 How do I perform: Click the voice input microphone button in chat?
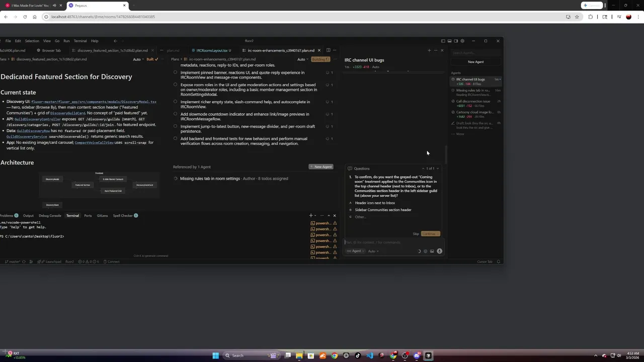(x=439, y=251)
